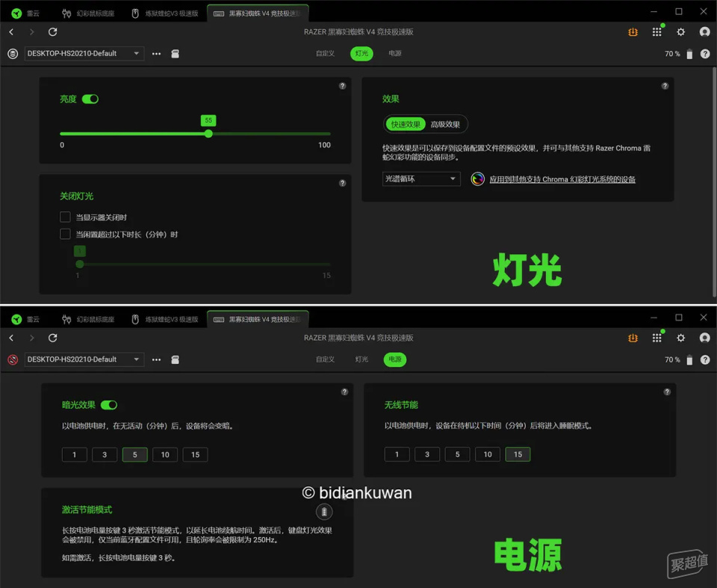Switch to 灯光 tab in 电源 window
Viewport: 717px width, 588px height.
click(361, 359)
